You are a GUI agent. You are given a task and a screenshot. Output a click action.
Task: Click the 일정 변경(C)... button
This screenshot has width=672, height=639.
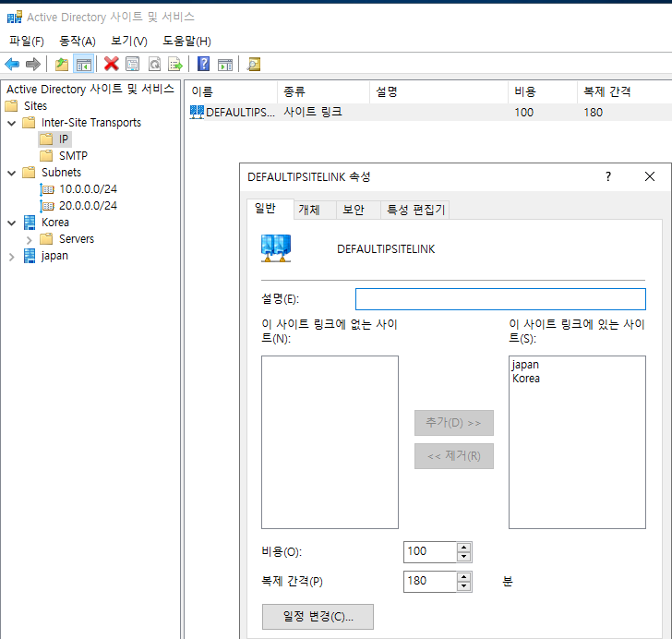coord(318,617)
